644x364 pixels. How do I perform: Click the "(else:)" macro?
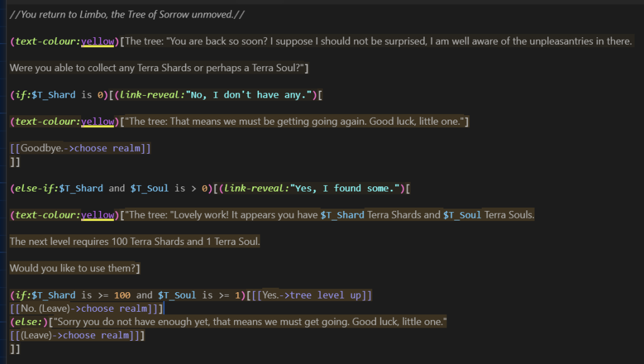29,322
